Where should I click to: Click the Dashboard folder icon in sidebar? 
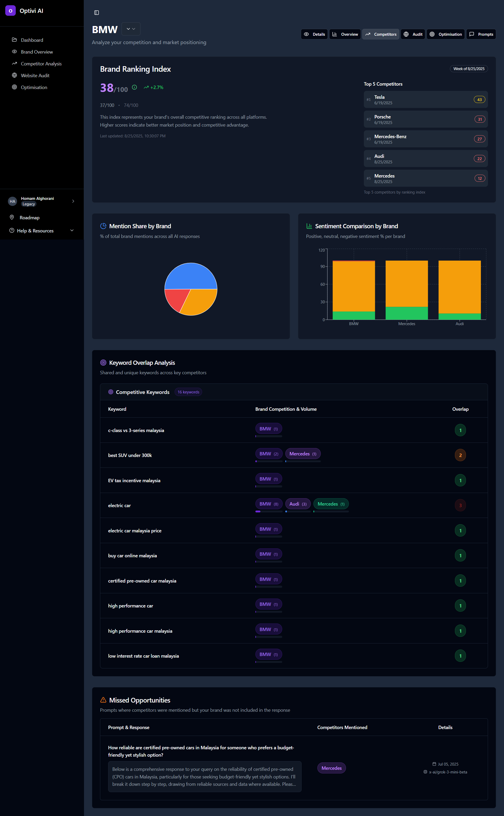tap(14, 40)
